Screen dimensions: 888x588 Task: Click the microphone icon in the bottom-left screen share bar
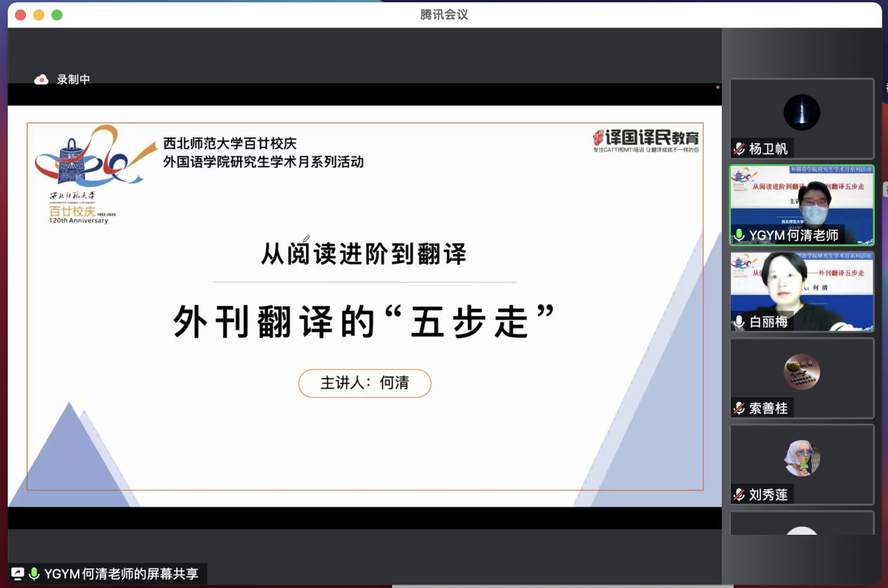point(34,574)
